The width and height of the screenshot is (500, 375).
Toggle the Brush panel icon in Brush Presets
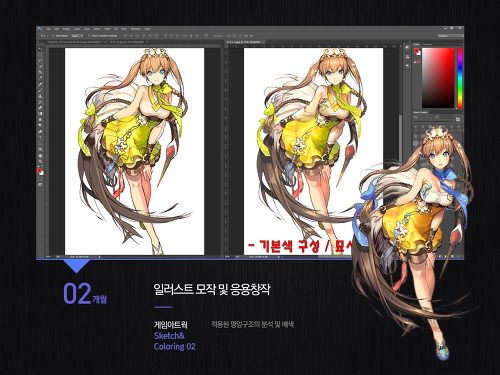pos(458,119)
